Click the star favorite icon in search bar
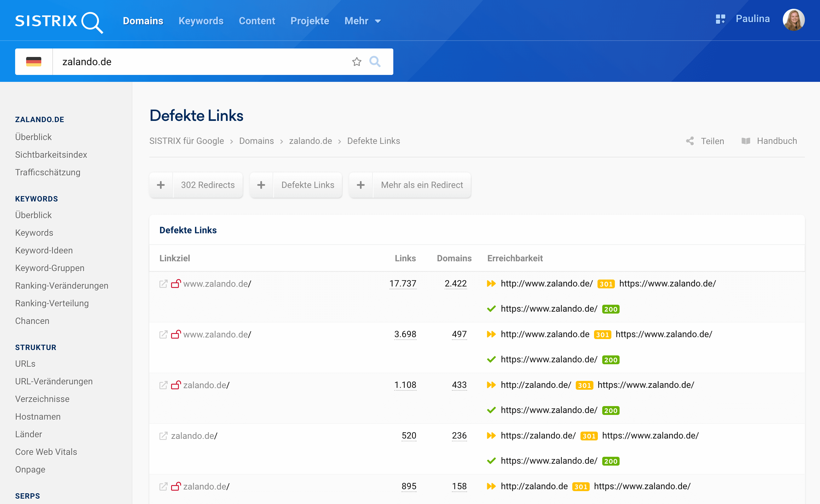Screen dimensions: 820x504 (357, 62)
